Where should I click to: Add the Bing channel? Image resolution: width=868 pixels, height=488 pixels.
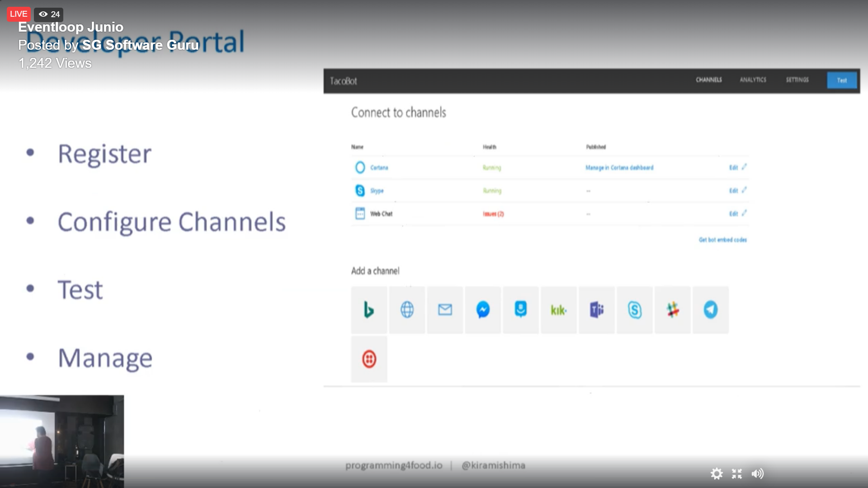tap(369, 310)
